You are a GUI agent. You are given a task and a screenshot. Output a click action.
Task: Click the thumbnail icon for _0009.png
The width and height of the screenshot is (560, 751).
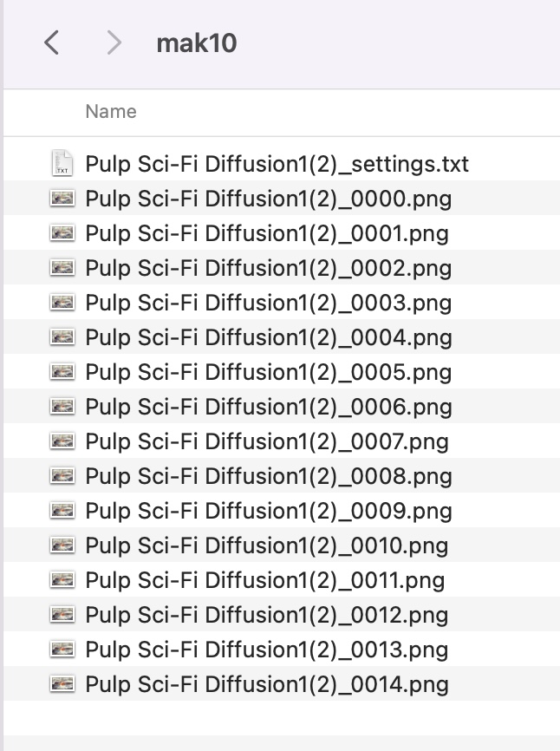click(62, 510)
